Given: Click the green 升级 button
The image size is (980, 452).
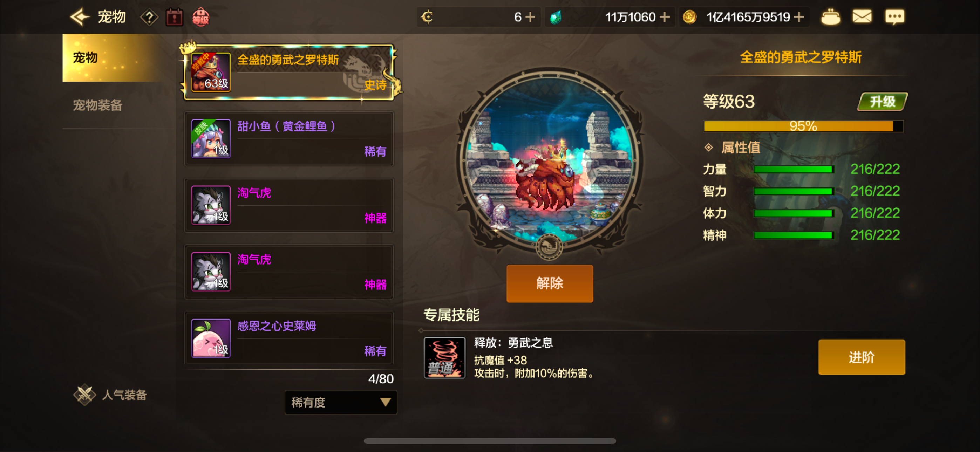Looking at the screenshot, I should pyautogui.click(x=882, y=102).
